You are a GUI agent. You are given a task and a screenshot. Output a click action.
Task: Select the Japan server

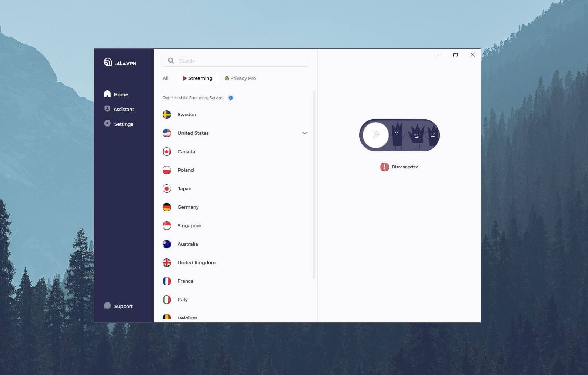click(235, 188)
